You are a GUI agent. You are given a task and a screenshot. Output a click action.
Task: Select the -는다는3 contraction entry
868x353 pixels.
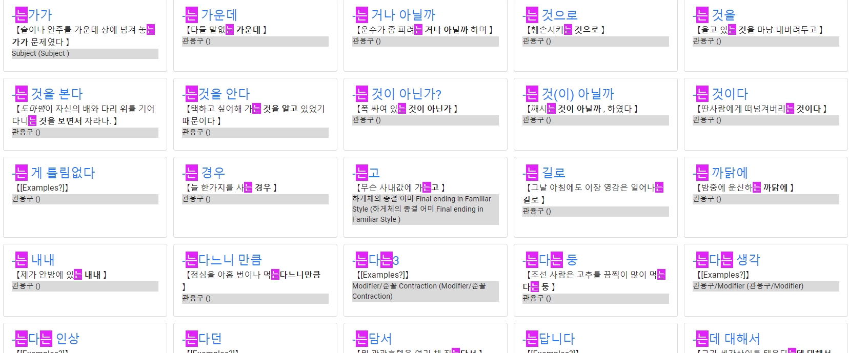click(x=376, y=260)
